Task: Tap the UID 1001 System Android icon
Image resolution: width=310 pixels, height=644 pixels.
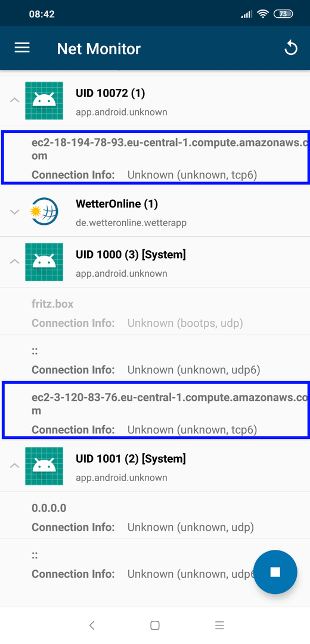Action: coord(44,466)
